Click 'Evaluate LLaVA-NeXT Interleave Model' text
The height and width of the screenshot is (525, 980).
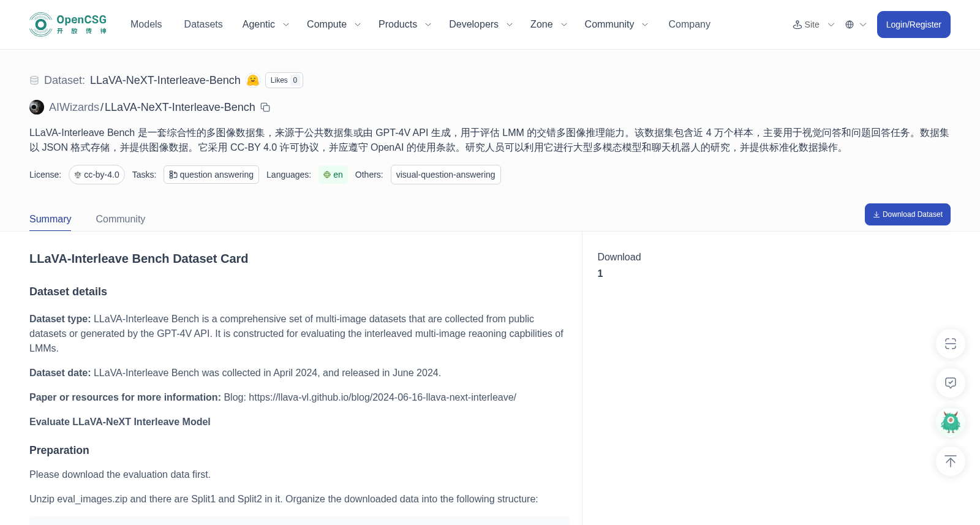coord(120,422)
